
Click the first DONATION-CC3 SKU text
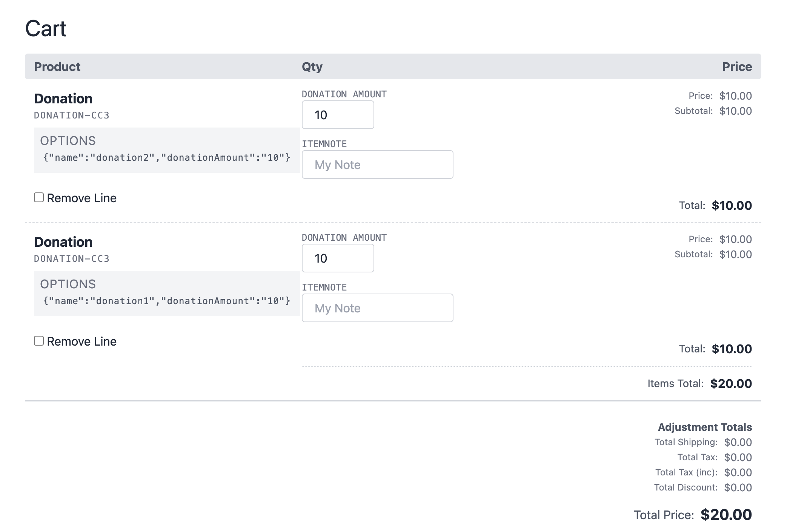click(72, 115)
